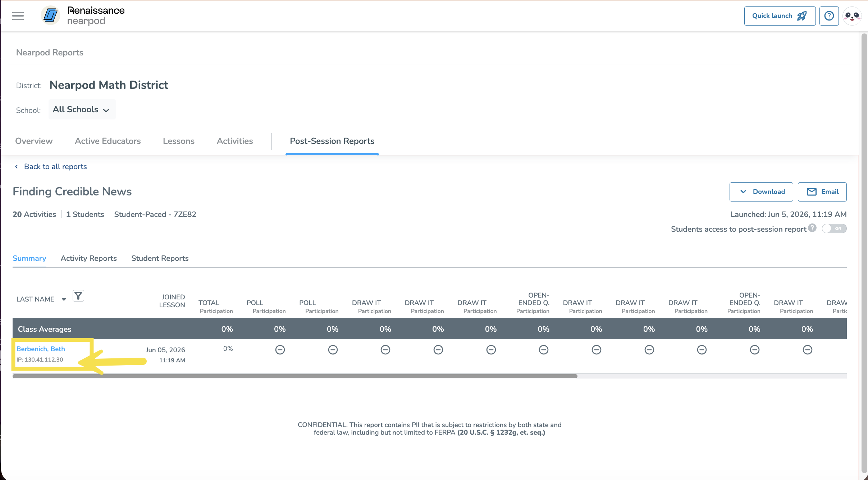Click the filter funnel icon
Image resolution: width=868 pixels, height=480 pixels.
78,296
